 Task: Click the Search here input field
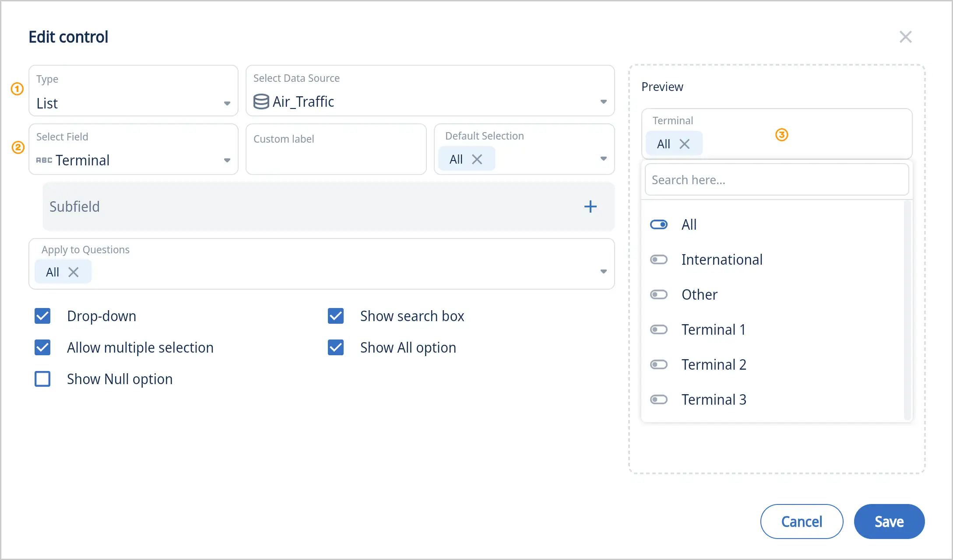click(777, 180)
